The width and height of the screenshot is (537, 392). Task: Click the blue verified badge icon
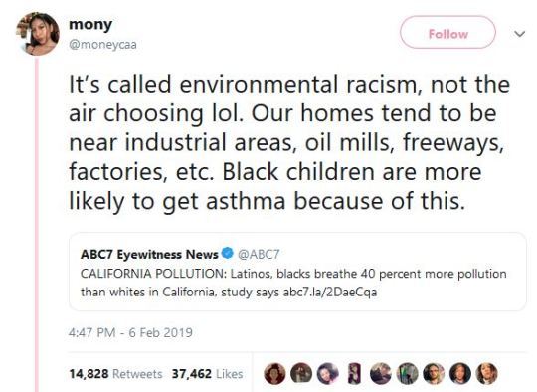coord(228,254)
